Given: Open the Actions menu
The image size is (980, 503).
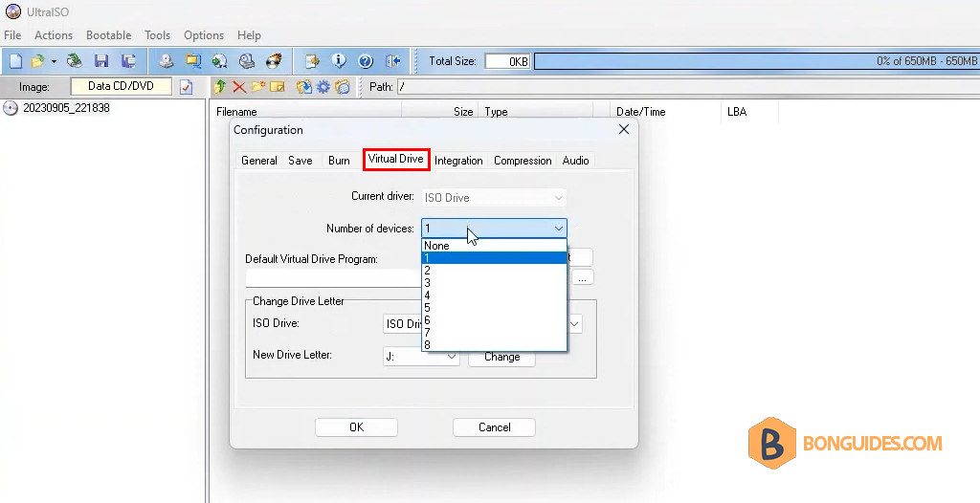Looking at the screenshot, I should point(54,35).
